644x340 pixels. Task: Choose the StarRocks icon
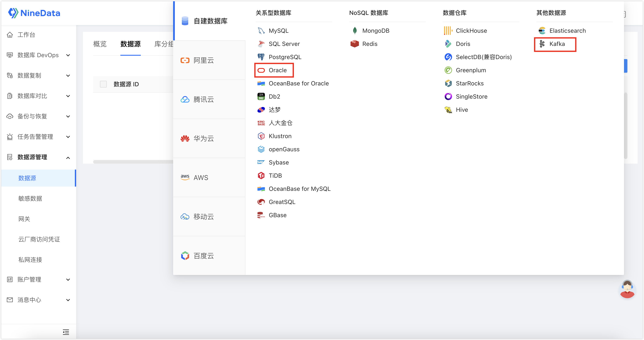pos(448,84)
